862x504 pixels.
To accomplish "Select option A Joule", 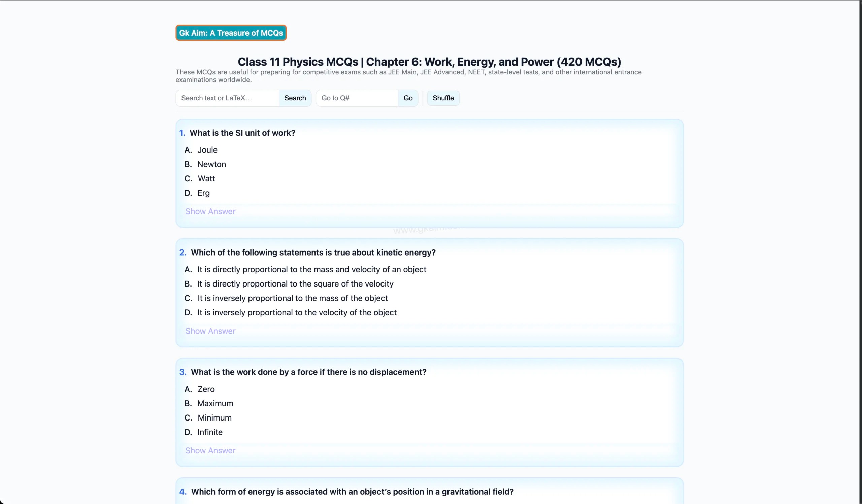I will click(207, 150).
